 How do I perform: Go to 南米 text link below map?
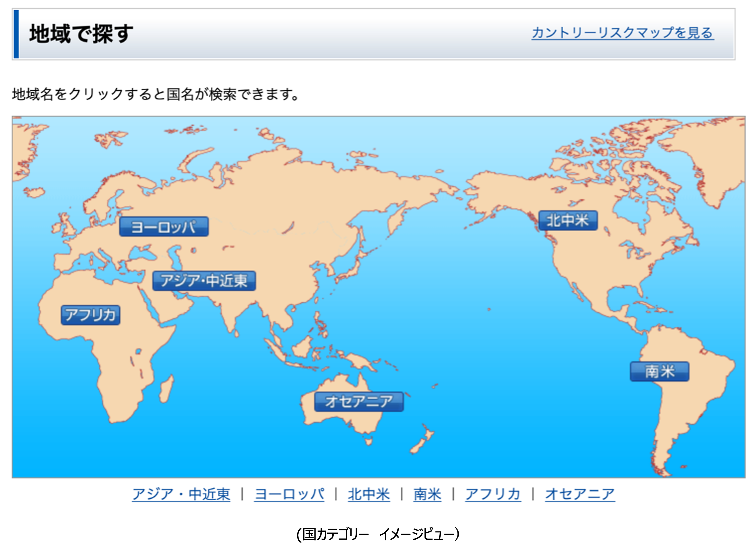(x=427, y=494)
